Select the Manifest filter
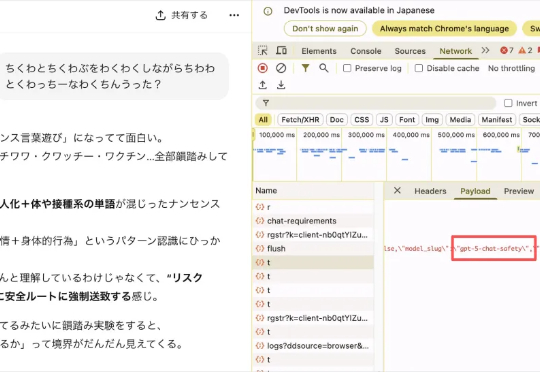 point(497,120)
